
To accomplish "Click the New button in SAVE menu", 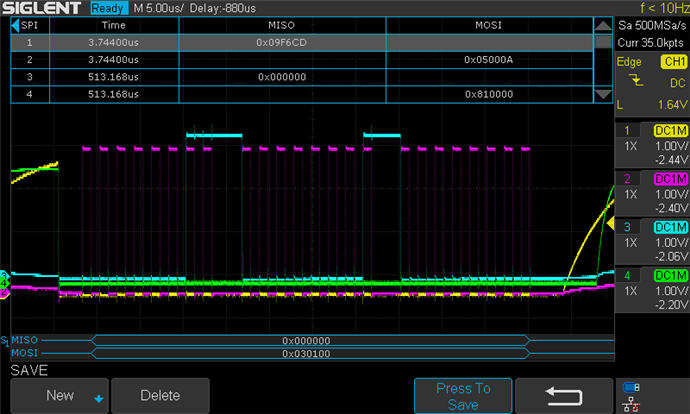I will click(59, 396).
